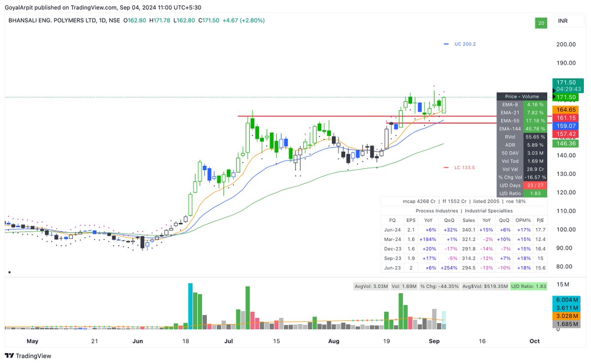Click the 200.00 price axis label

click(x=566, y=44)
